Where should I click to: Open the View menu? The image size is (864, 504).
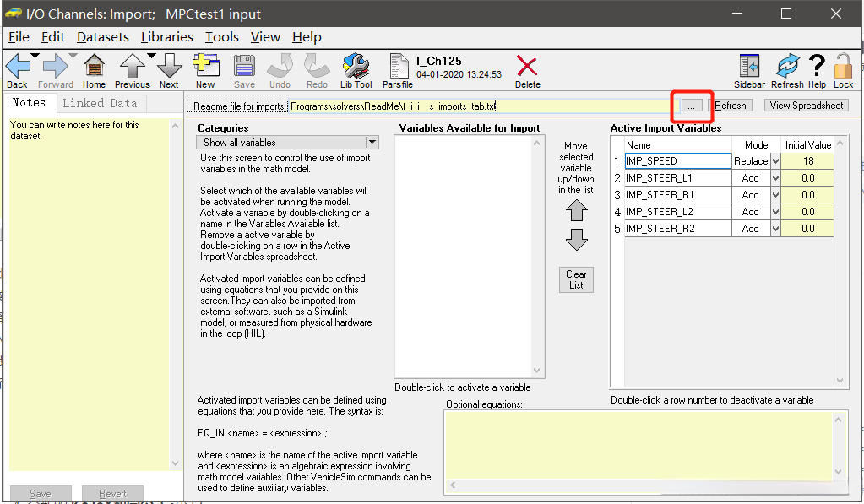click(x=265, y=37)
